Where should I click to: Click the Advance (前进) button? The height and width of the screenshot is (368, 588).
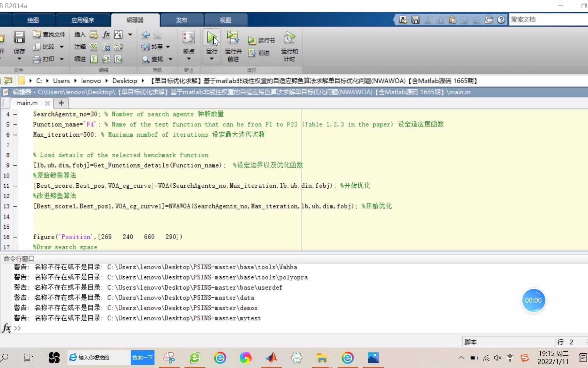click(x=259, y=53)
